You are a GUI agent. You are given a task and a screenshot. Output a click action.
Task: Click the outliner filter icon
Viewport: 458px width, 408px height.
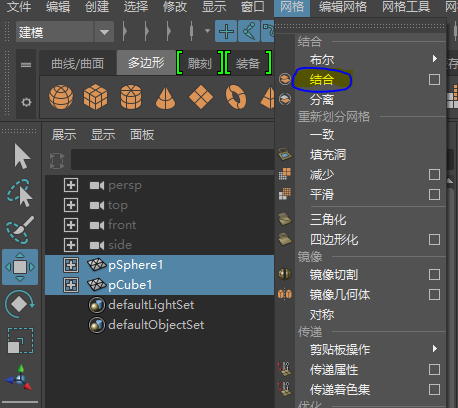click(57, 161)
